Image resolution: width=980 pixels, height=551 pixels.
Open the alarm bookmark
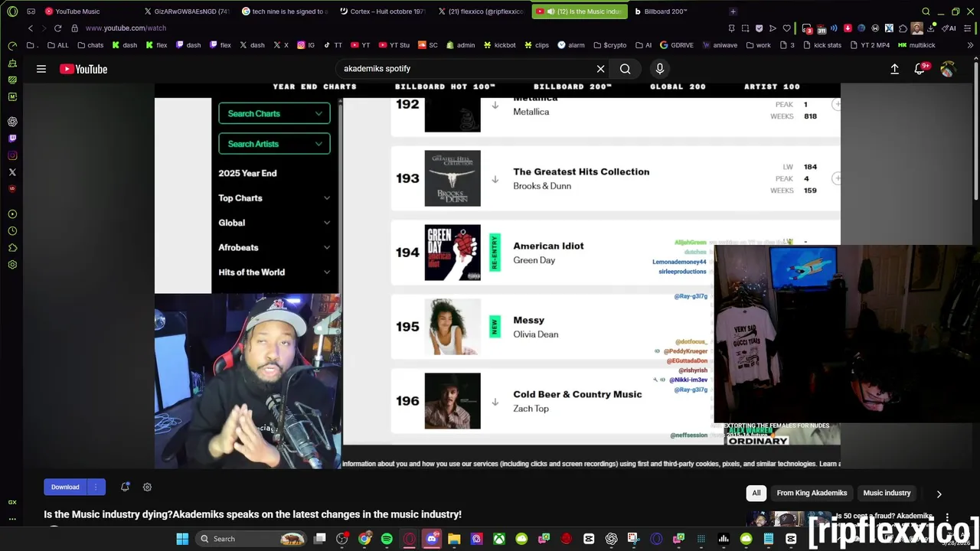571,45
